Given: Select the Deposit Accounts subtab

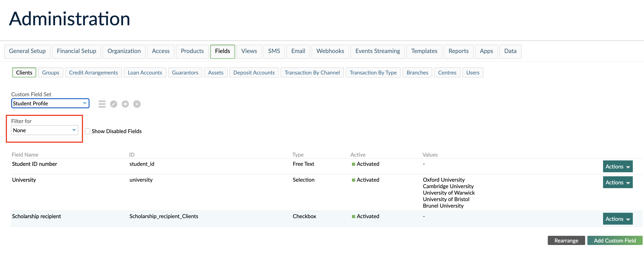Looking at the screenshot, I should pos(254,72).
